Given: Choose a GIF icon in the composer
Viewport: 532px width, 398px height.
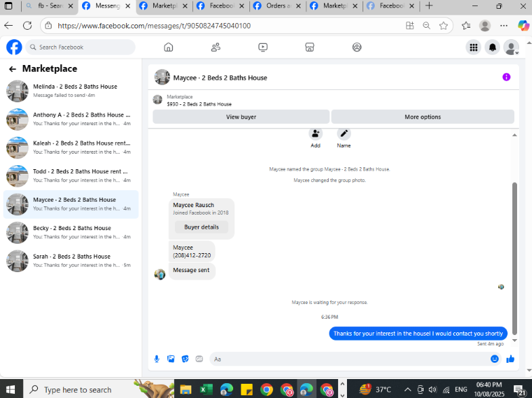Looking at the screenshot, I should [x=199, y=359].
